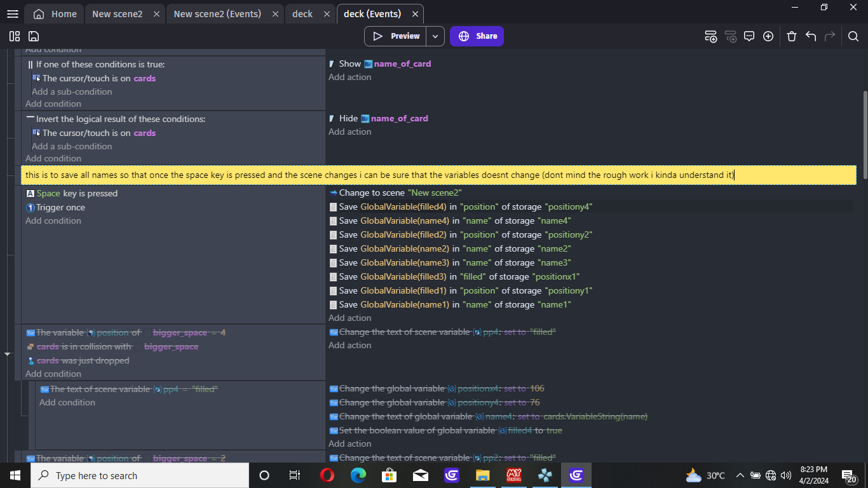This screenshot has height=488, width=868.
Task: Add a comment event icon
Action: click(749, 36)
